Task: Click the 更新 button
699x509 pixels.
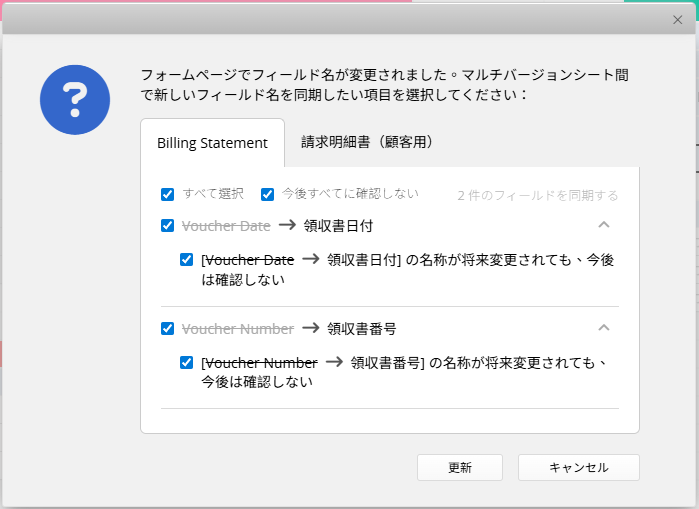Action: pyautogui.click(x=460, y=468)
